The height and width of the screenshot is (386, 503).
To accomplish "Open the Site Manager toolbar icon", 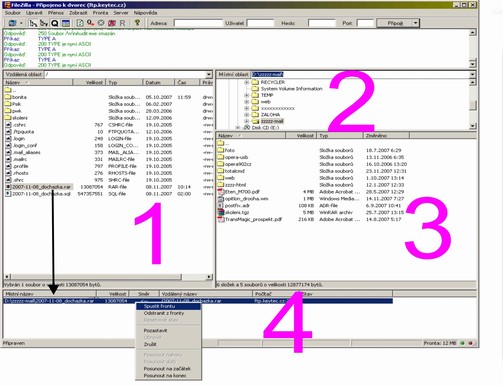I will pyautogui.click(x=12, y=23).
